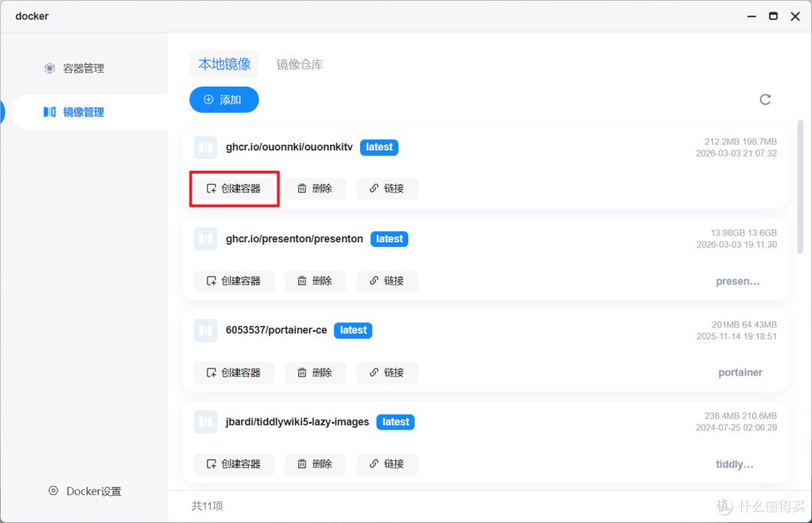Click the presen... container label
This screenshot has width=812, height=523.
(738, 281)
